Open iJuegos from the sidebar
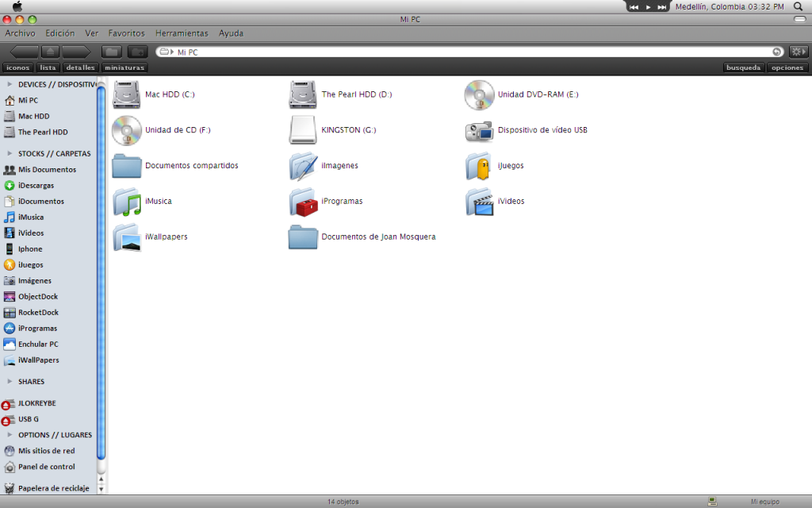This screenshot has width=812, height=508. [x=24, y=265]
